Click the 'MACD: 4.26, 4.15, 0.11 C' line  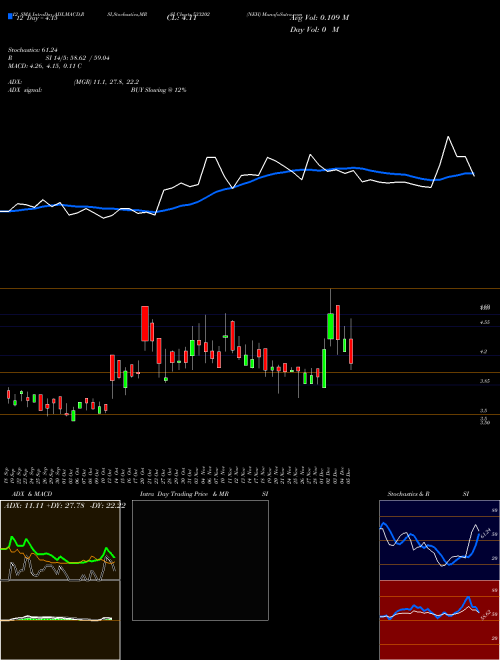coord(45,66)
